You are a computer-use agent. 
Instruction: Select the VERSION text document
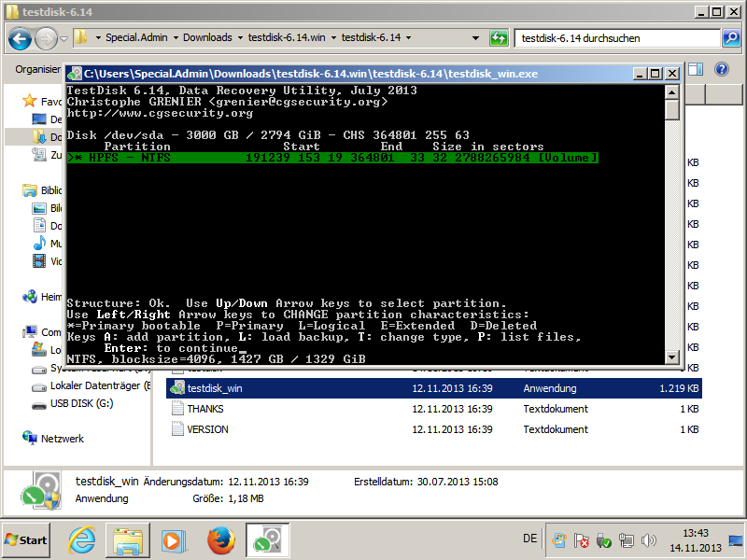tap(434, 429)
